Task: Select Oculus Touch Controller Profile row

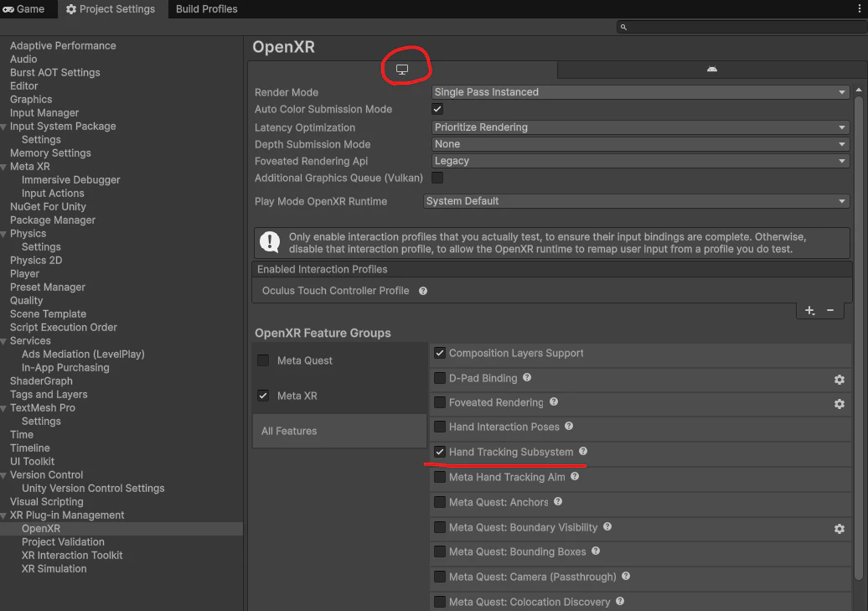Action: tap(552, 291)
